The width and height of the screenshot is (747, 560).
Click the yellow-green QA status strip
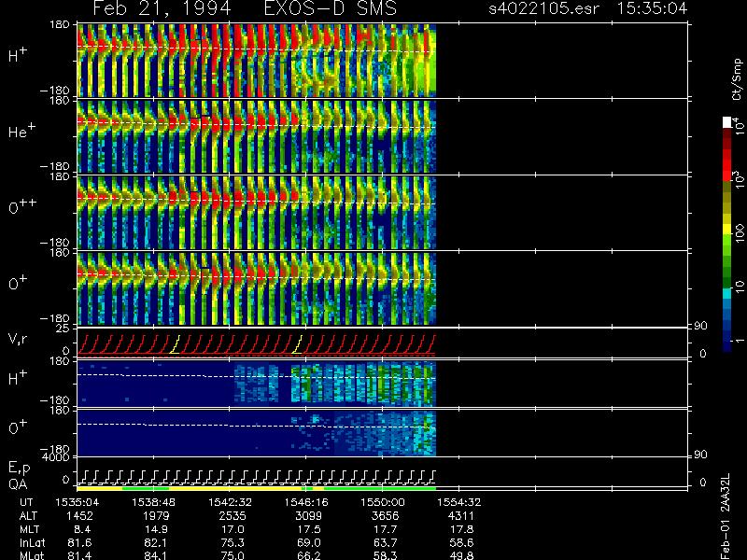point(256,488)
